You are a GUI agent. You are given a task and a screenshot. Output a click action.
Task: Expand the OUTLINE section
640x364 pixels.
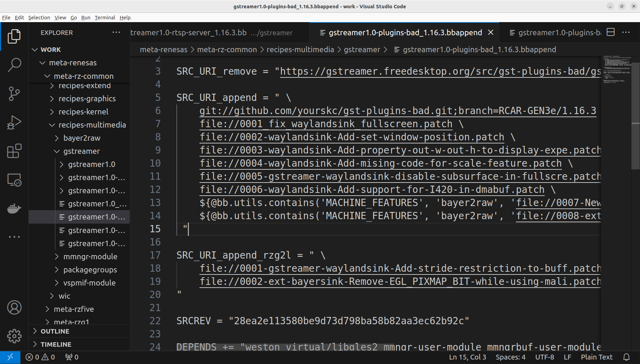click(x=55, y=331)
